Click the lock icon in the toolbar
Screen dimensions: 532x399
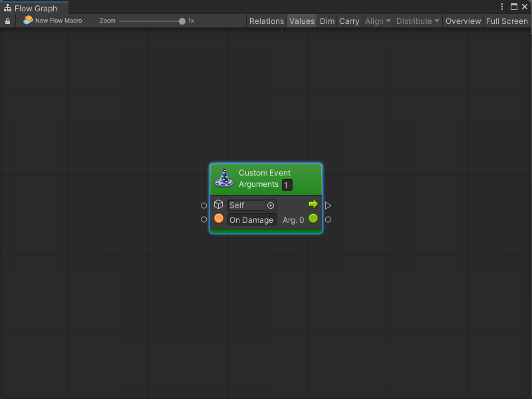pyautogui.click(x=7, y=21)
